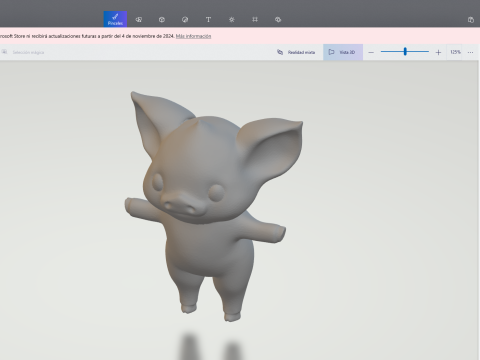
Task: Adjust the zoom slider handle
Action: (x=405, y=51)
